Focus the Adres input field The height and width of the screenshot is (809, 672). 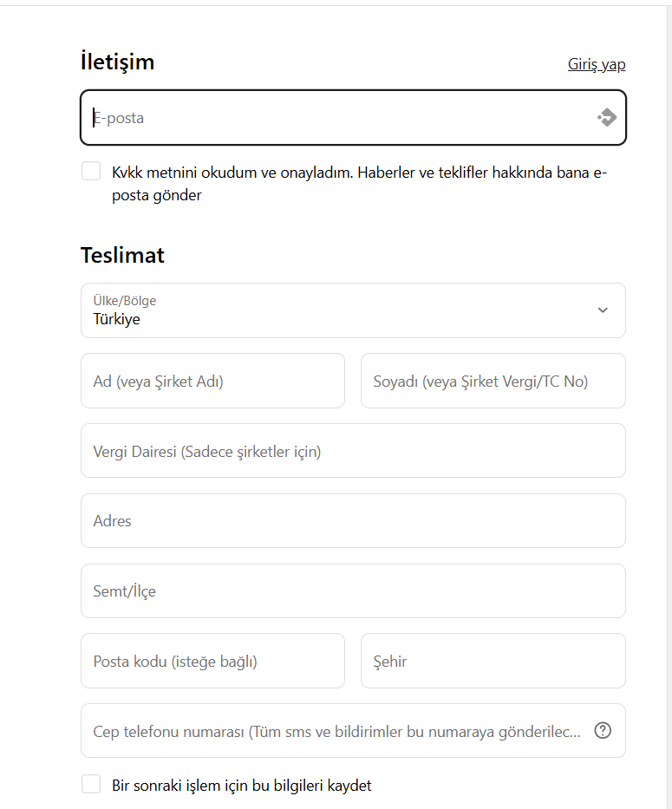click(353, 521)
